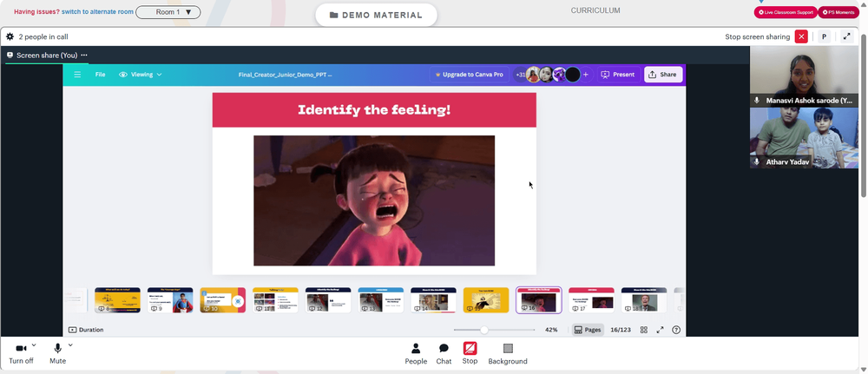
Task: Open the People panel icon
Action: coord(416,349)
